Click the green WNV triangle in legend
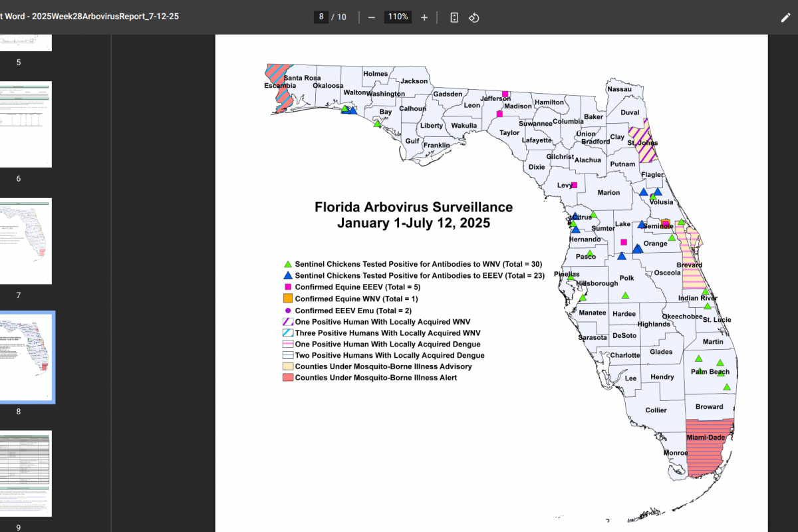Screen dimensions: 798x532 coord(288,264)
